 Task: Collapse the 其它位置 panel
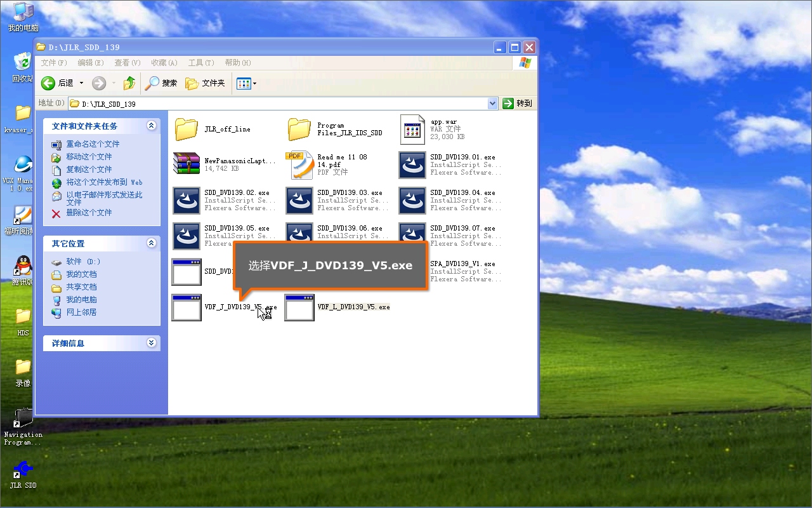tap(151, 243)
